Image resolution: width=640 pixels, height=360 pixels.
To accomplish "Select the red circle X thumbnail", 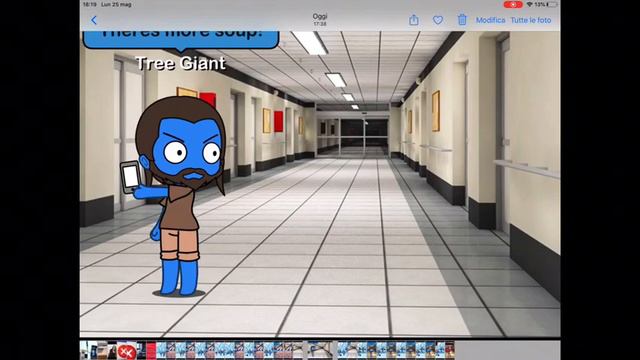I will [x=127, y=351].
